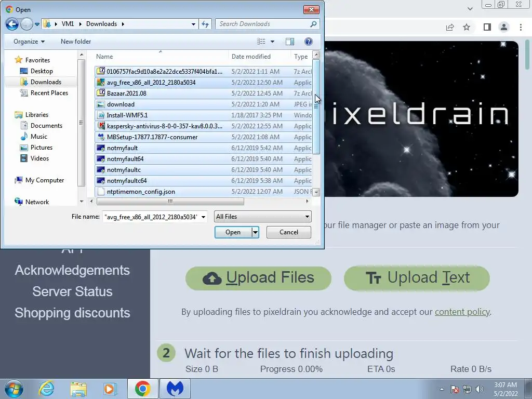Viewport: 532px width, 399px height.
Task: Select the Install-WMF5.1 file
Action: point(203,115)
